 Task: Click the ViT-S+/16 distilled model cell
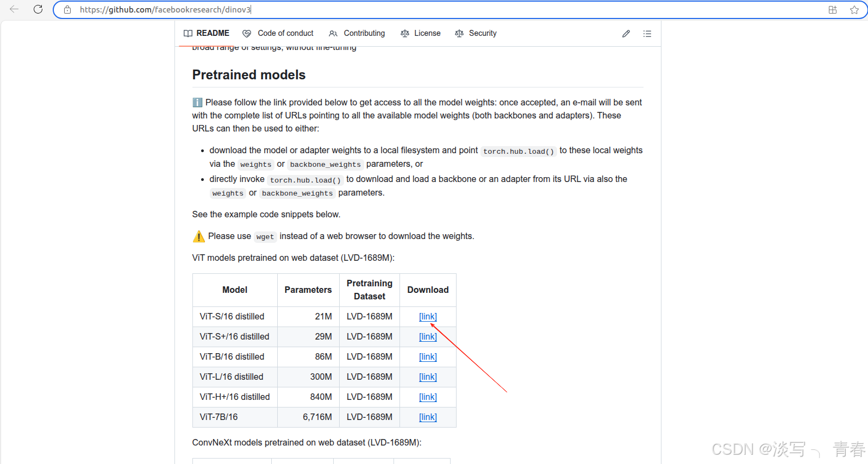click(x=235, y=337)
